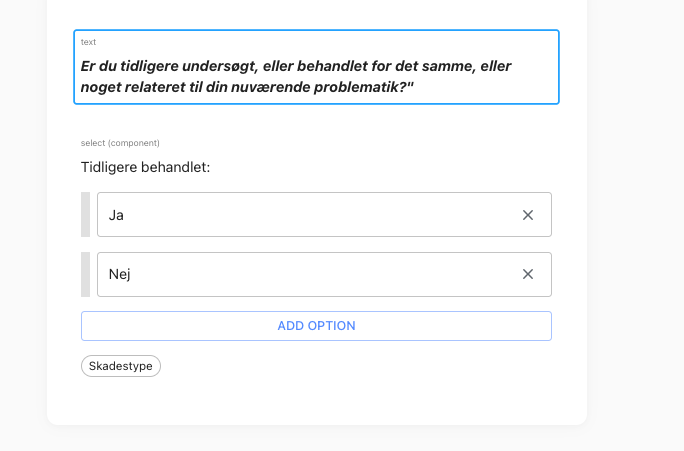This screenshot has width=684, height=451.
Task: Place cursor after the closing quotation mark
Action: (x=414, y=87)
